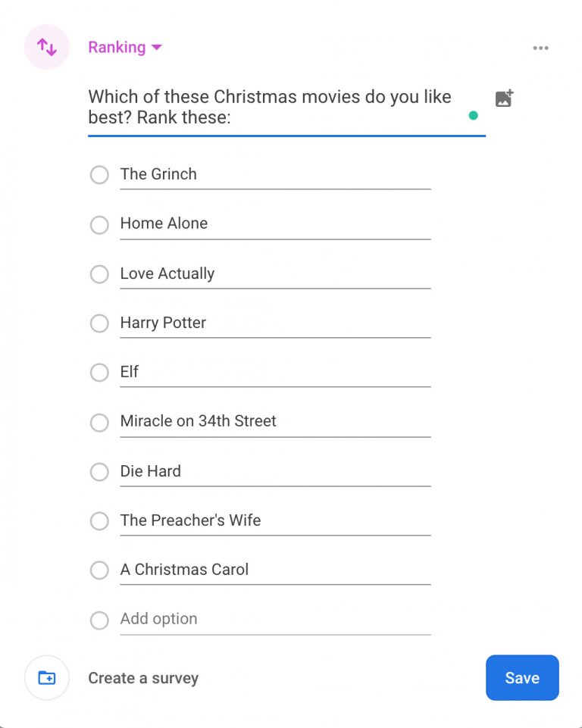Select the radio button next to Elf
582x728 pixels.
click(x=99, y=373)
